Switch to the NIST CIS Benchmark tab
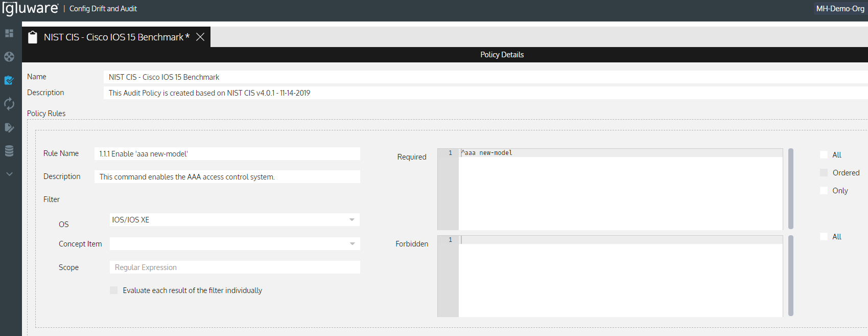 pyautogui.click(x=116, y=37)
